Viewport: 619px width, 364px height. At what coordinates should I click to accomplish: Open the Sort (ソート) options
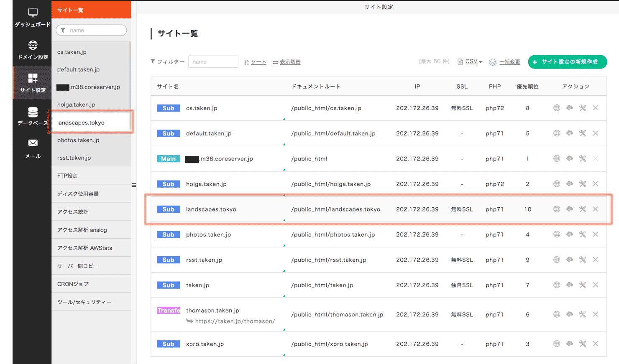(x=255, y=62)
